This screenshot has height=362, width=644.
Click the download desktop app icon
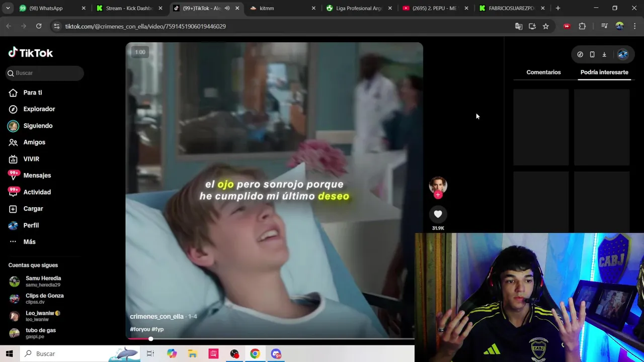coord(604,54)
